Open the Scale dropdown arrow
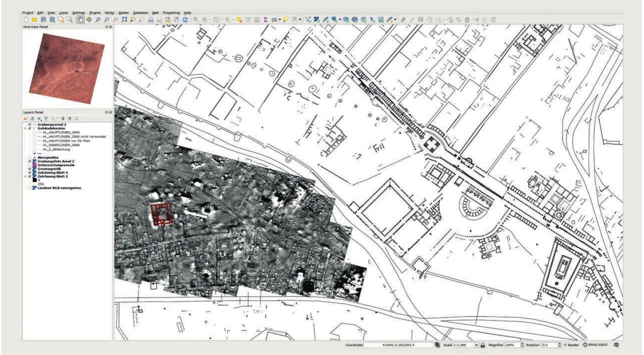Image resolution: width=644 pixels, height=355 pixels. coord(476,345)
